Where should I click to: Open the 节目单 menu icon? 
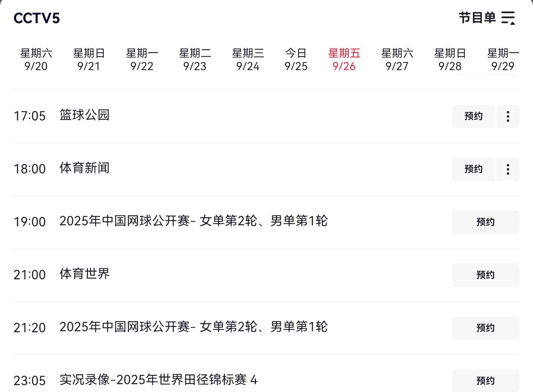tap(508, 18)
